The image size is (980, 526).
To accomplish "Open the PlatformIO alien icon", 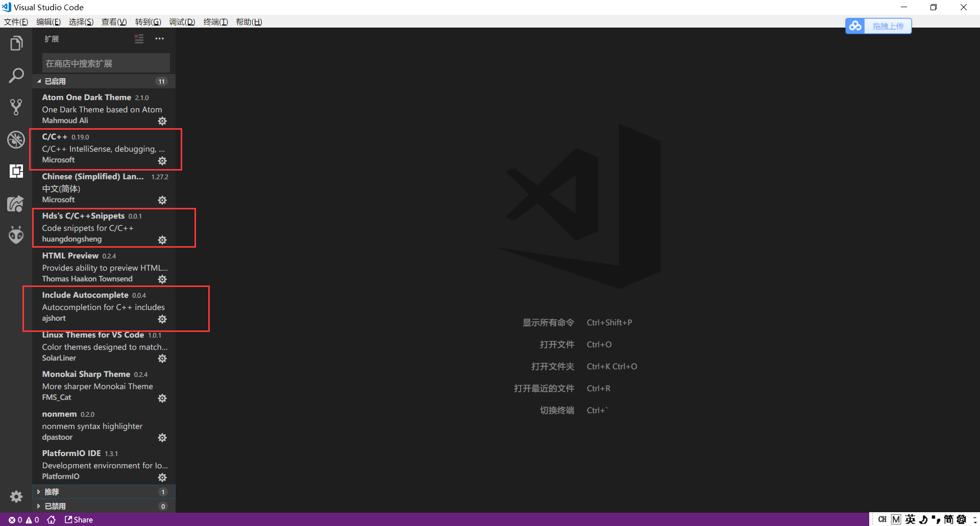I will tap(16, 235).
